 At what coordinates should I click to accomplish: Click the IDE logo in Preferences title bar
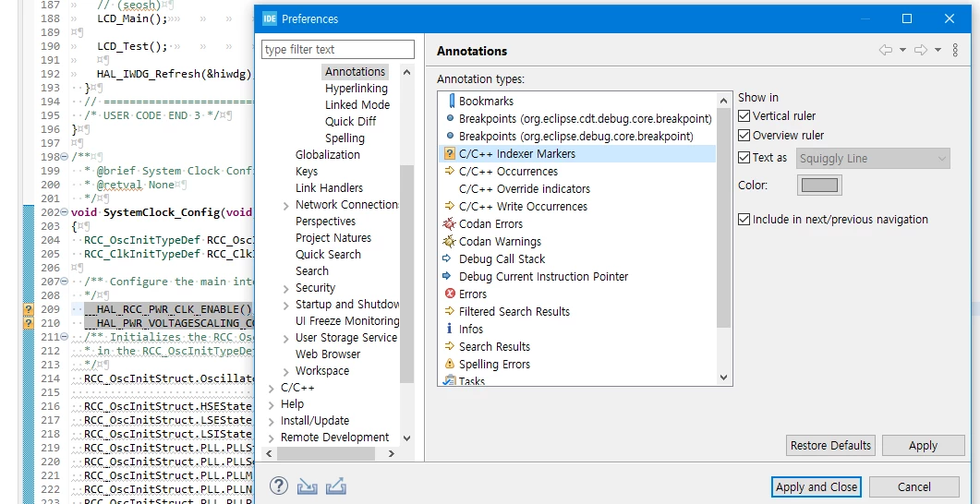click(270, 18)
